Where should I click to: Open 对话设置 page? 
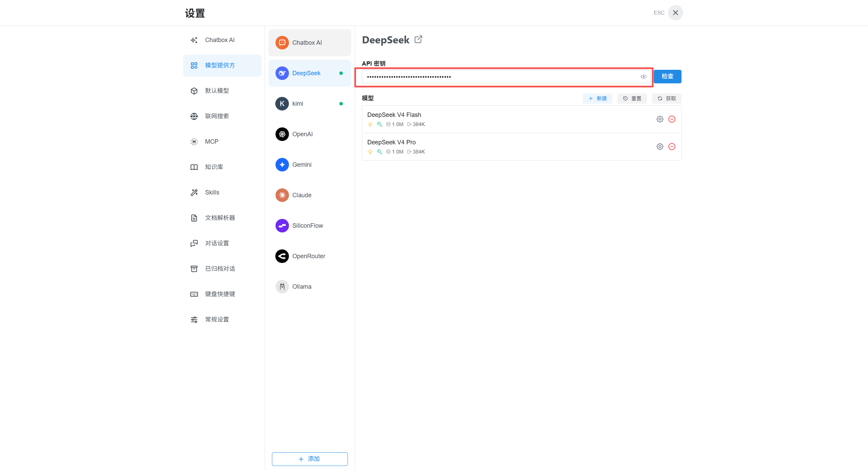222,243
